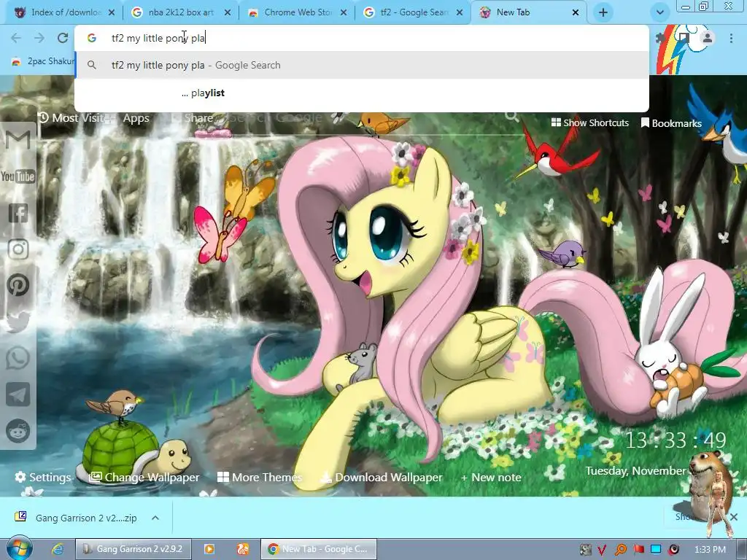The image size is (747, 560).
Task: Click Download Wallpaper
Action: coord(382,477)
